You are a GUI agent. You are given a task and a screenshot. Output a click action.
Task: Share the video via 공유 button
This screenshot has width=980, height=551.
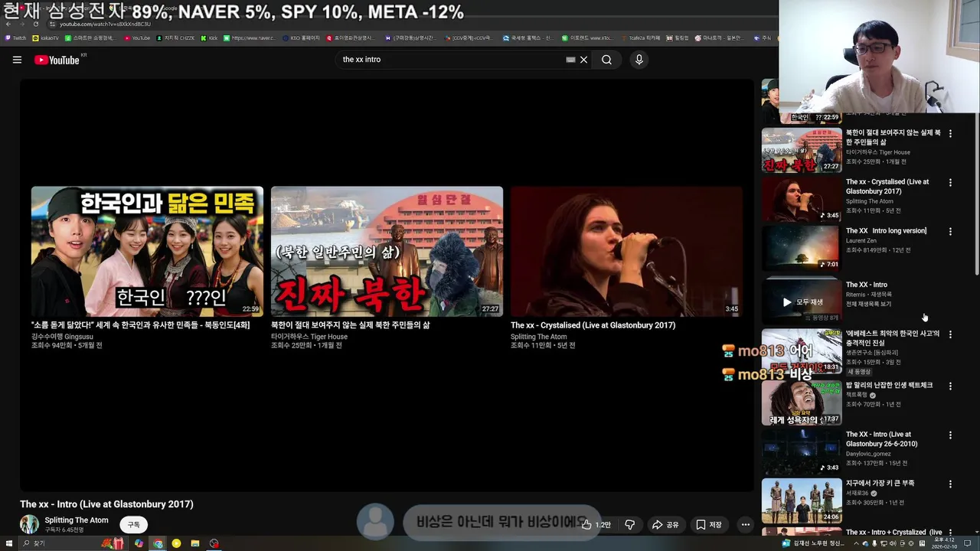[x=665, y=524]
